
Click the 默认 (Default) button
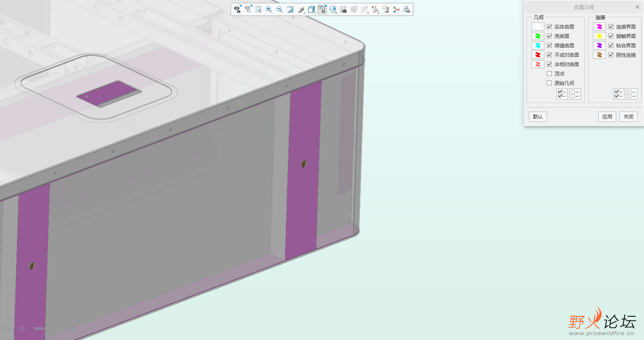tap(538, 116)
